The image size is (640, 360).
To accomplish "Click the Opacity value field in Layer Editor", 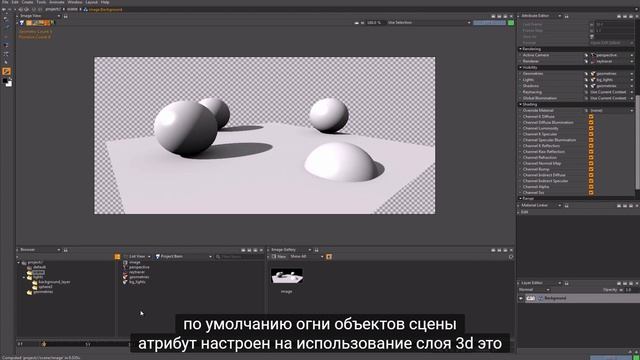I will click(x=632, y=290).
